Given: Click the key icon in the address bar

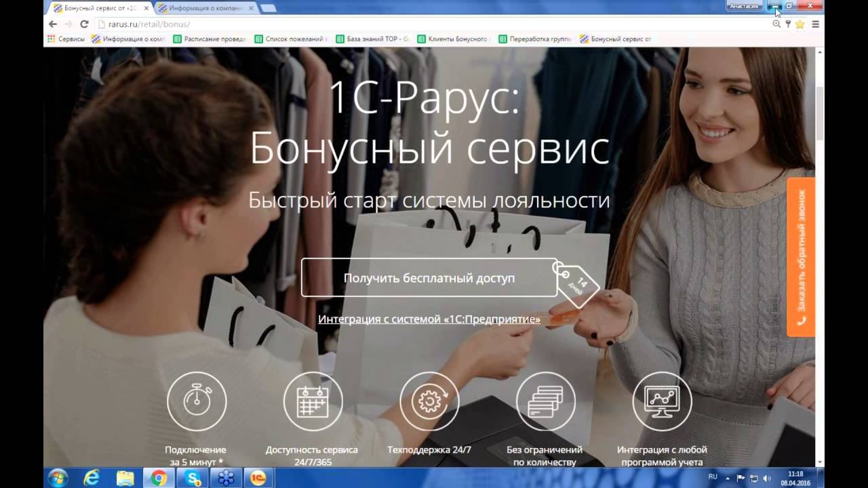Looking at the screenshot, I should click(788, 24).
